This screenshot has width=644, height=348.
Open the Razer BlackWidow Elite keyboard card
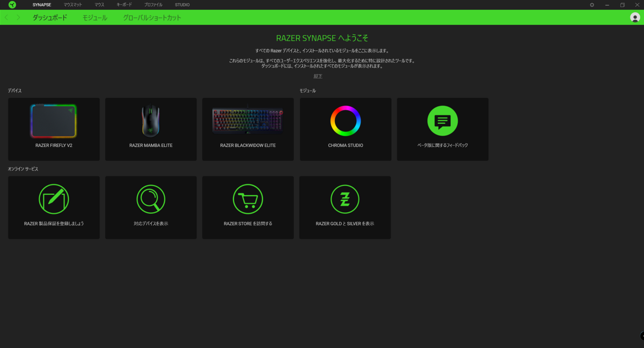[248, 129]
